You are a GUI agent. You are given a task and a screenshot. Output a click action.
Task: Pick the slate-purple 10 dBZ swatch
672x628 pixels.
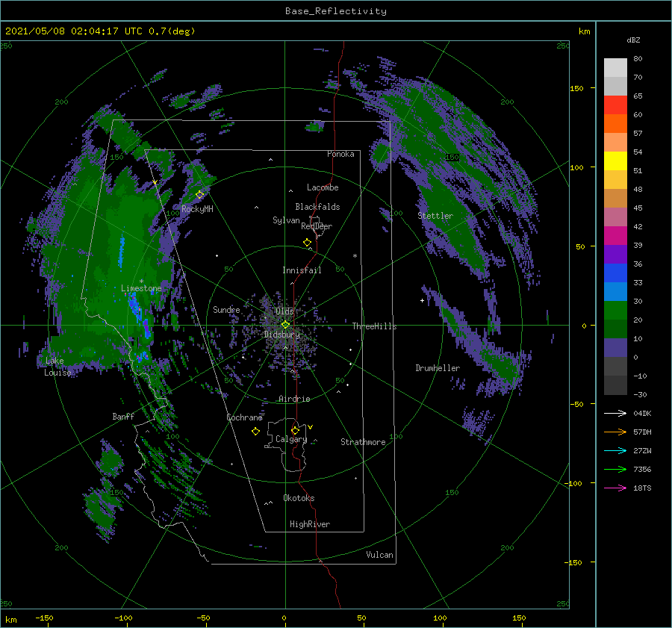(615, 347)
